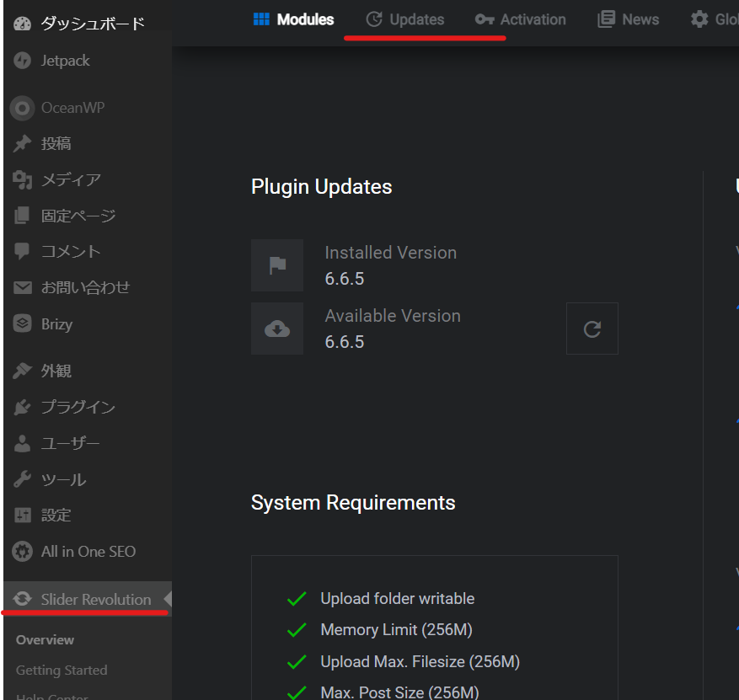Open the OceanWP theme panel
The width and height of the screenshot is (739, 700).
(x=72, y=108)
